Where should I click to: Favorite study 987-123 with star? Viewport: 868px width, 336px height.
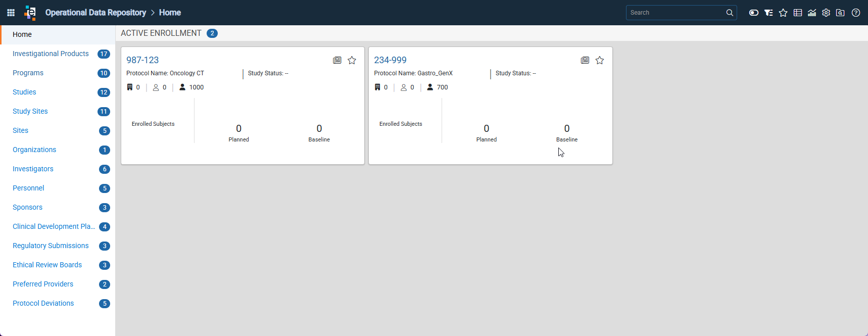coord(352,60)
